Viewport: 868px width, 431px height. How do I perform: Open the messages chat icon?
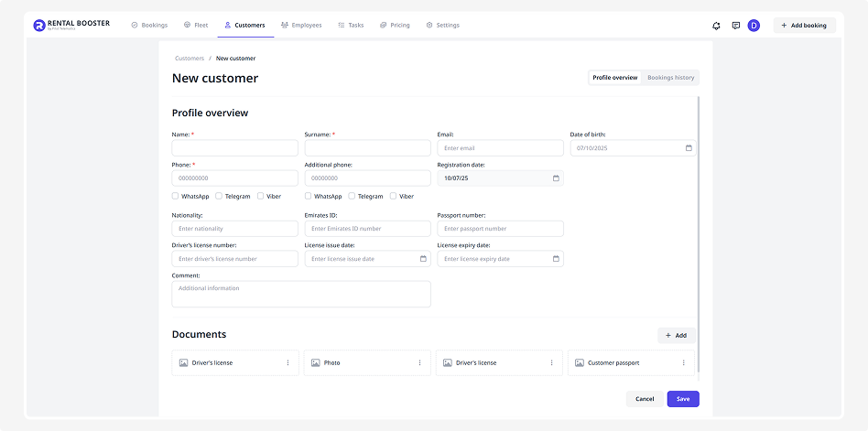pos(735,26)
